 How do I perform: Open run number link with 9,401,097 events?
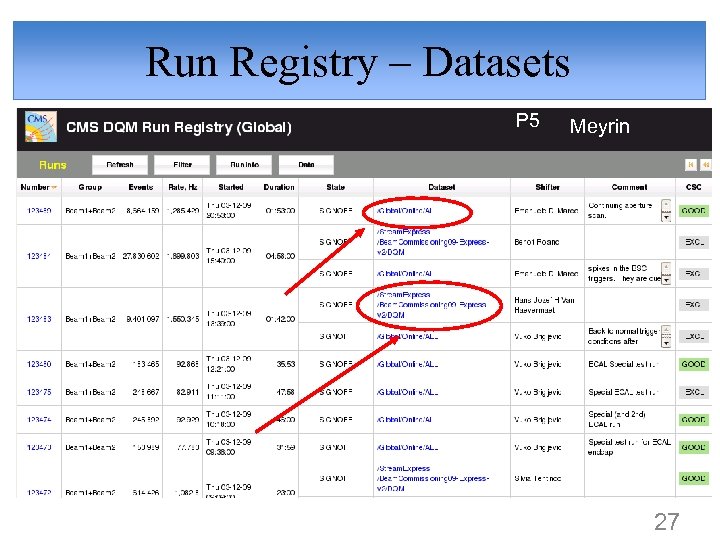tap(39, 319)
